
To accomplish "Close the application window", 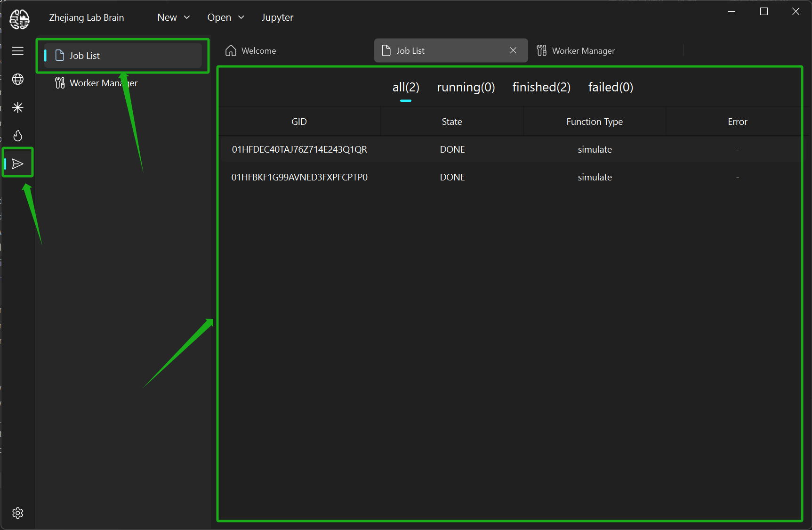I will (x=796, y=11).
